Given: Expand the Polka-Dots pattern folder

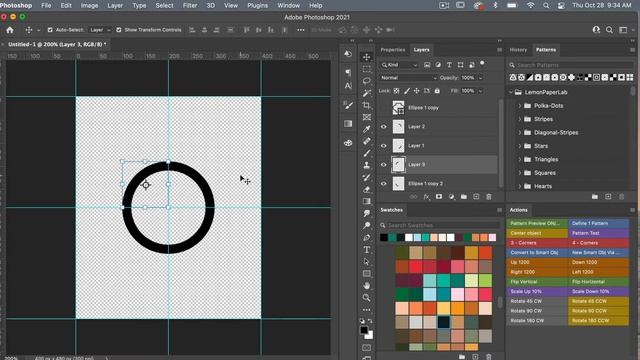Looking at the screenshot, I should click(x=520, y=106).
